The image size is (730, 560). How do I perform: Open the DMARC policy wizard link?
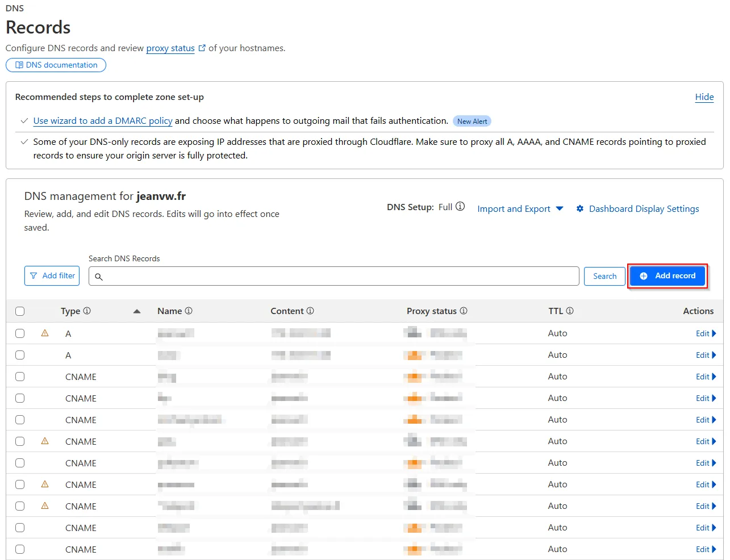103,121
